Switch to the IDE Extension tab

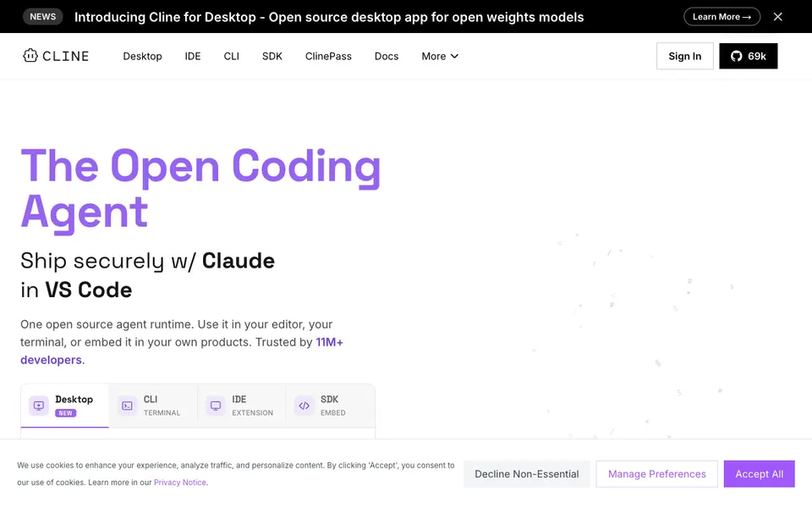point(242,406)
